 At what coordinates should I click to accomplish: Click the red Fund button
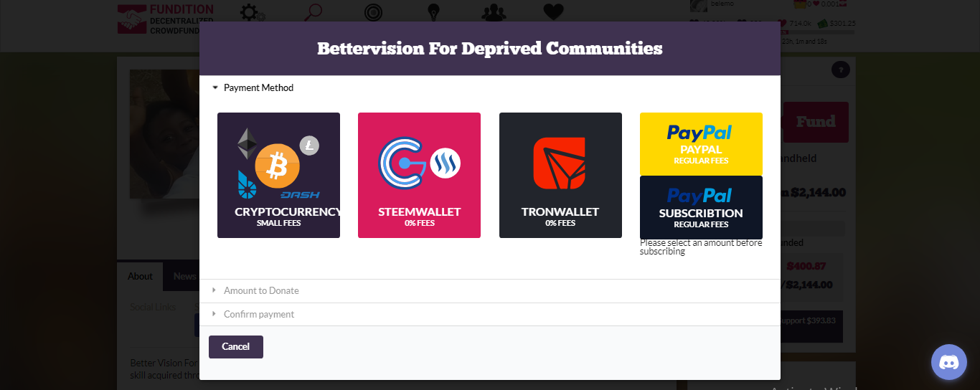[x=816, y=122]
